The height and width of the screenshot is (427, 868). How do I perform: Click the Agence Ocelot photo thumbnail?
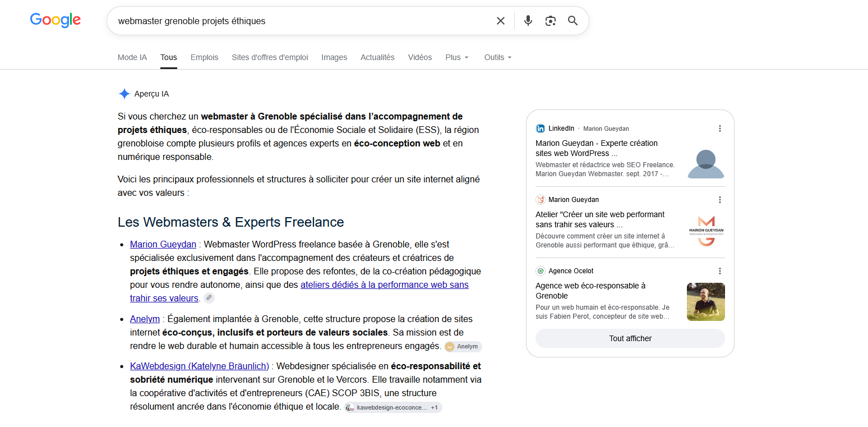706,302
